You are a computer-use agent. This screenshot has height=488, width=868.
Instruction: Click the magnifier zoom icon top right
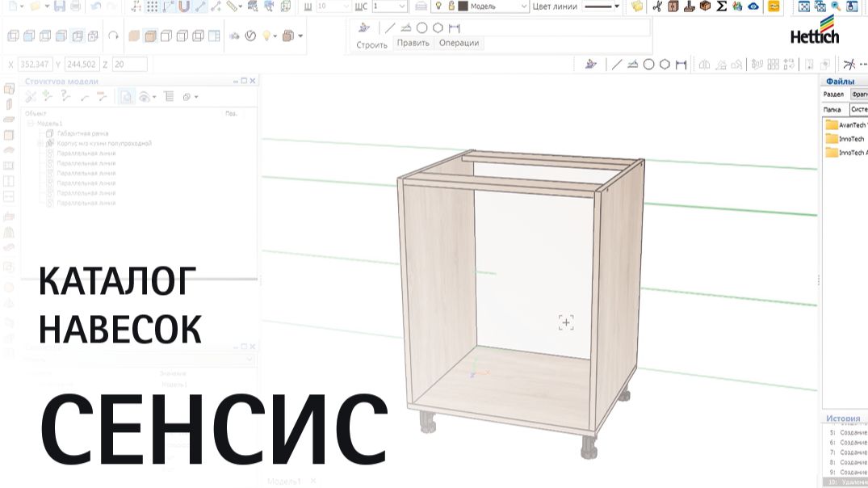(836, 6)
